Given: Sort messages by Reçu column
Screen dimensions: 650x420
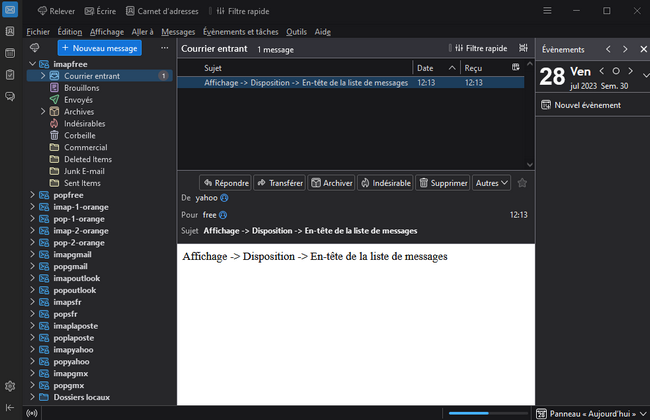Looking at the screenshot, I should [473, 68].
